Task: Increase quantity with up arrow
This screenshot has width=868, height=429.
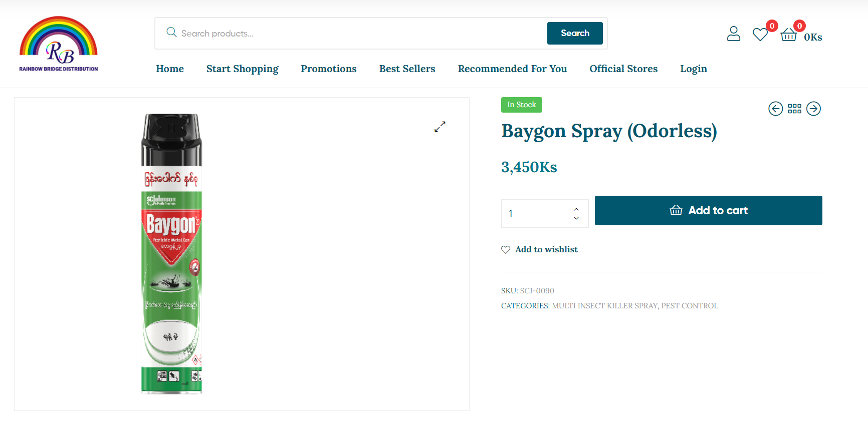Action: point(576,209)
